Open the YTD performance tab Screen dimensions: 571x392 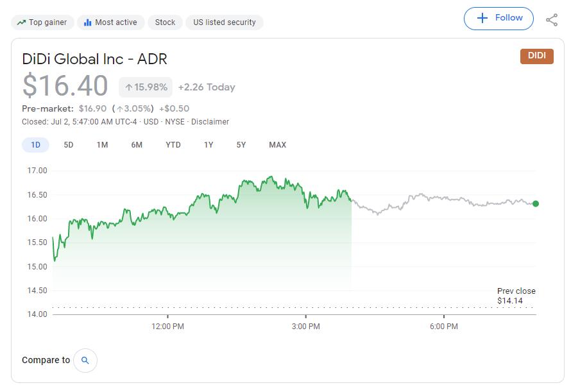click(172, 145)
